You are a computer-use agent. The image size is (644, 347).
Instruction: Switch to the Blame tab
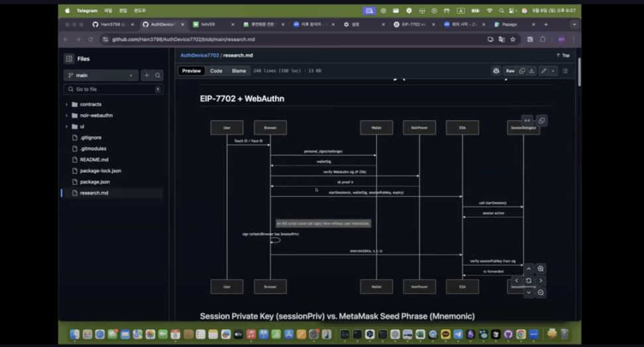coord(239,71)
